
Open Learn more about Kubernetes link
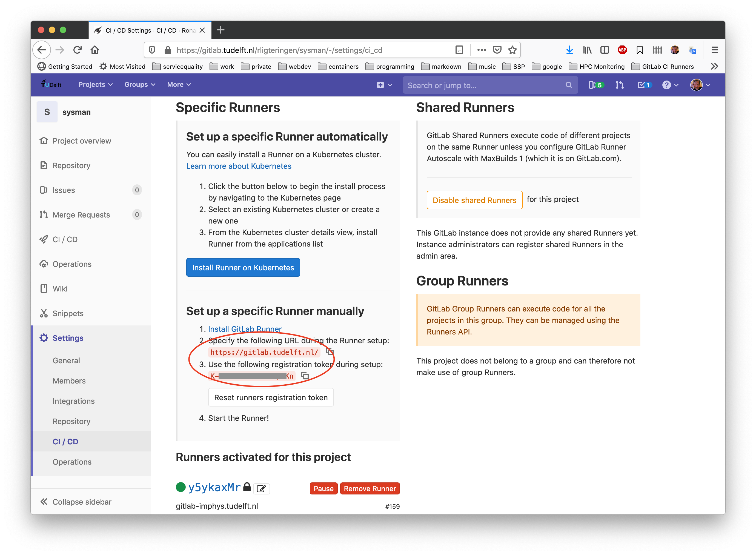coord(239,166)
